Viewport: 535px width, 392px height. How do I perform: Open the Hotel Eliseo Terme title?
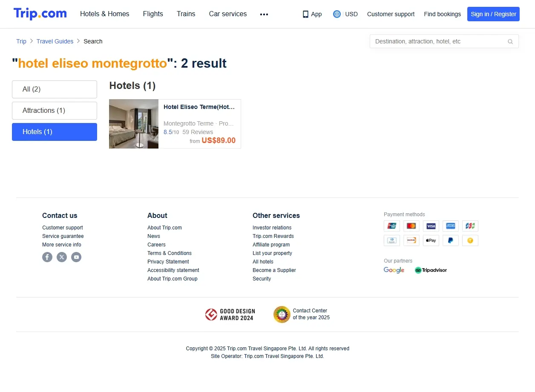[x=199, y=107]
